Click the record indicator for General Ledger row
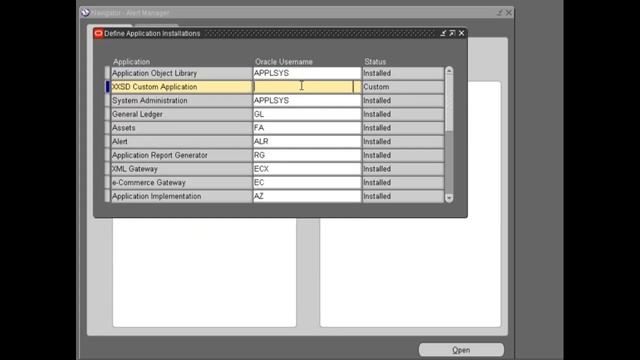 point(108,114)
